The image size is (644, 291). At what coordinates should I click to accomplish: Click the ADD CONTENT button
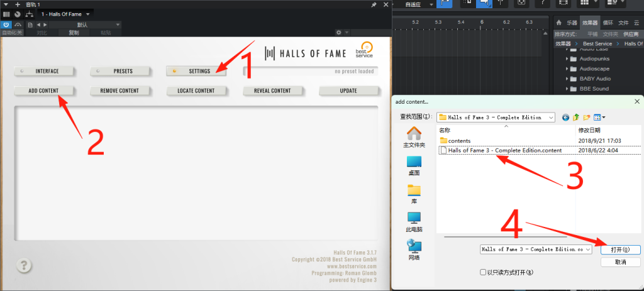[44, 91]
